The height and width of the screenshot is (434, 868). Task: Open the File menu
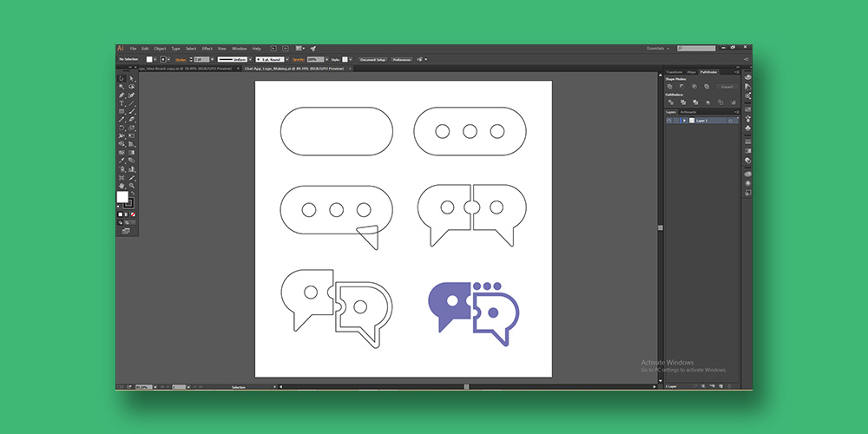pyautogui.click(x=133, y=48)
